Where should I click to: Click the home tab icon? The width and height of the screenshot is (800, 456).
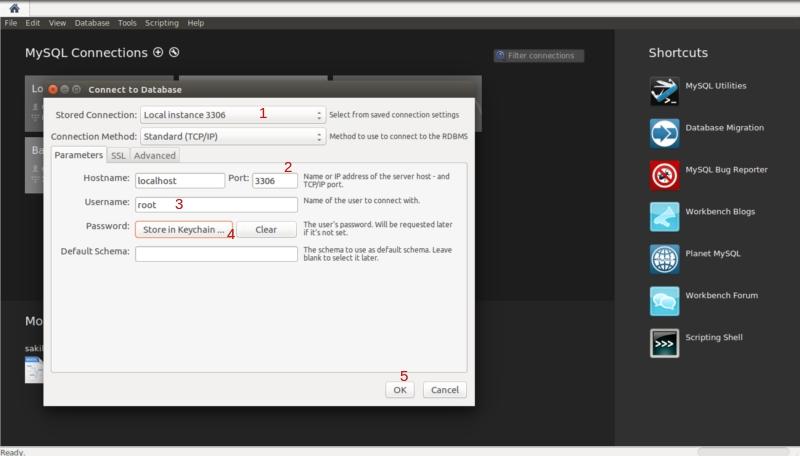(x=14, y=8)
